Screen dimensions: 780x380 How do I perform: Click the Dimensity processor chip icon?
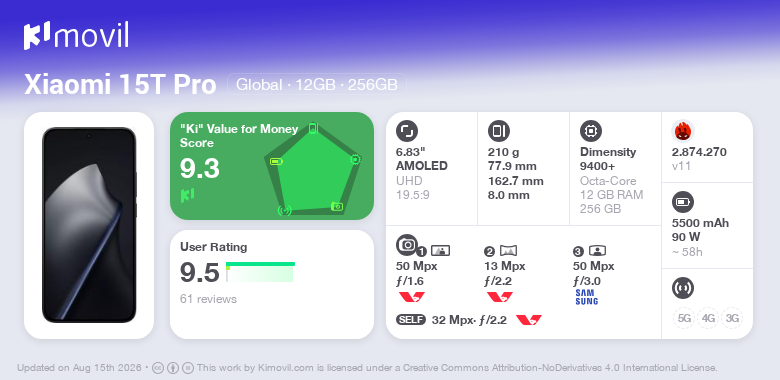coord(590,131)
